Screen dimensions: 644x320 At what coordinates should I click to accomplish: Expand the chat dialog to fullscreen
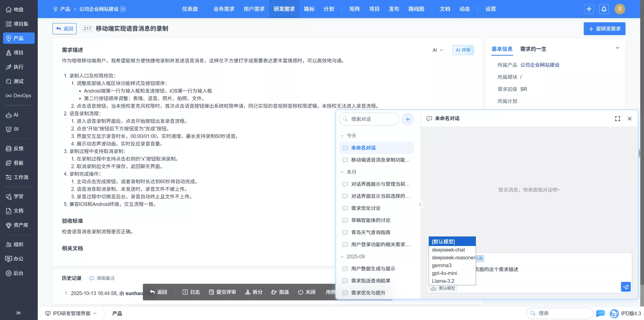(617, 119)
